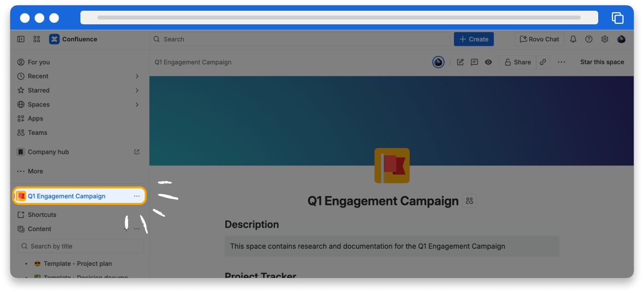The image size is (644, 293).
Task: Open the notifications bell
Action: click(573, 39)
